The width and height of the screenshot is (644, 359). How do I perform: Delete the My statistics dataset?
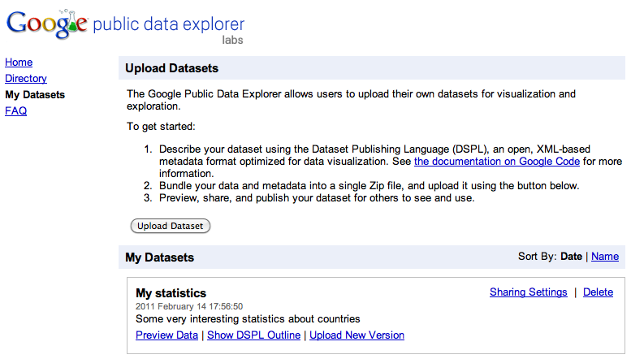598,292
